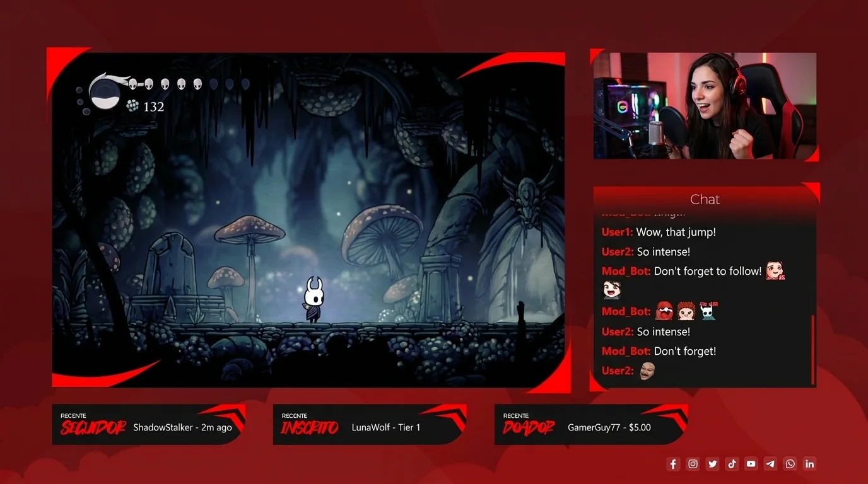Viewport: 868px width, 484px height.
Task: Click the red hooded screaming emote
Action: click(x=664, y=311)
